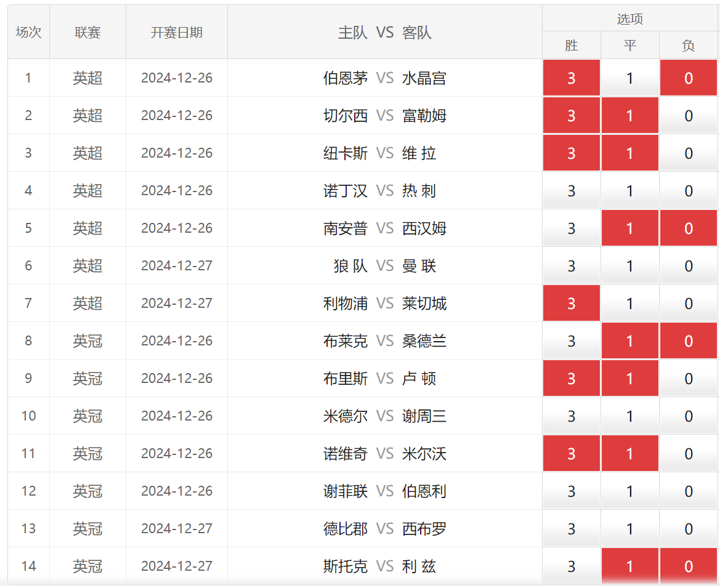Select draw option 1 for 利物浦 vs 莱切城
This screenshot has height=588, width=720.
[x=630, y=303]
